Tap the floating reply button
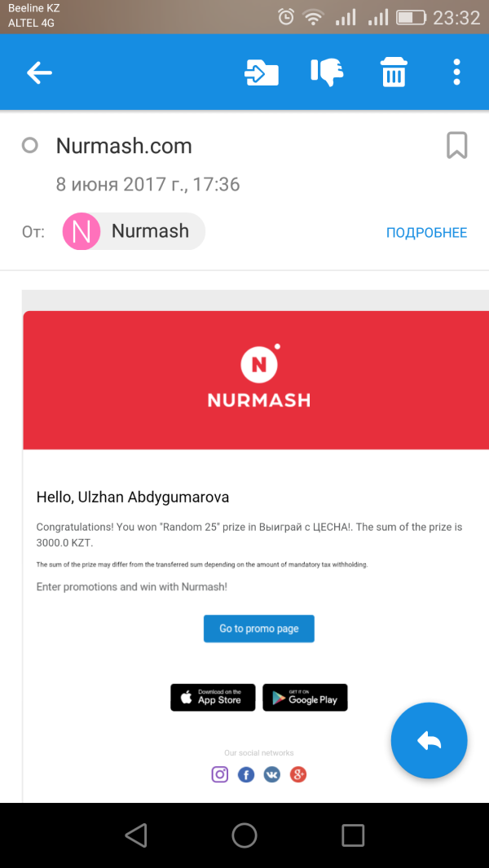This screenshot has height=868, width=489. (x=430, y=741)
